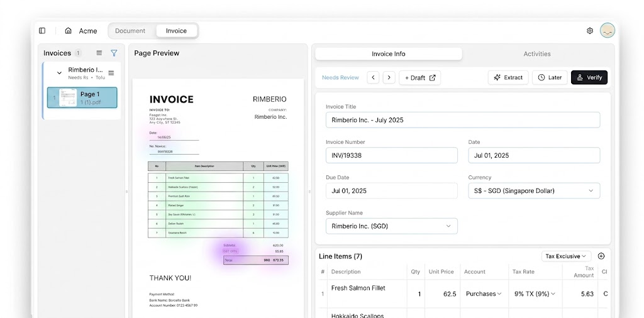Open the Acme home icon
The image size is (644, 318).
point(68,31)
